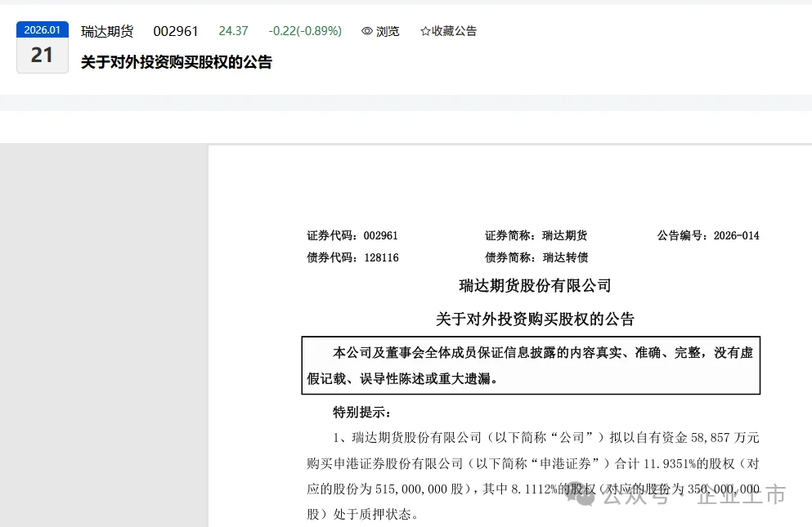
Task: Click the green percentage change indicator
Action: [x=305, y=30]
